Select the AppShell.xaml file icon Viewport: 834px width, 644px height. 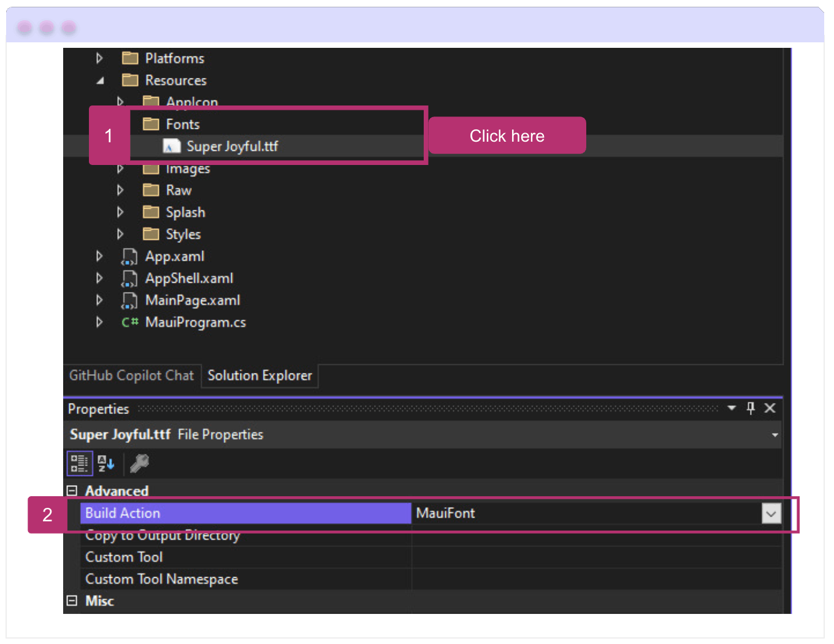[129, 278]
